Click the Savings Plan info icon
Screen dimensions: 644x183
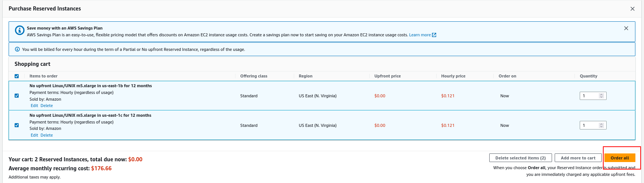pyautogui.click(x=19, y=30)
